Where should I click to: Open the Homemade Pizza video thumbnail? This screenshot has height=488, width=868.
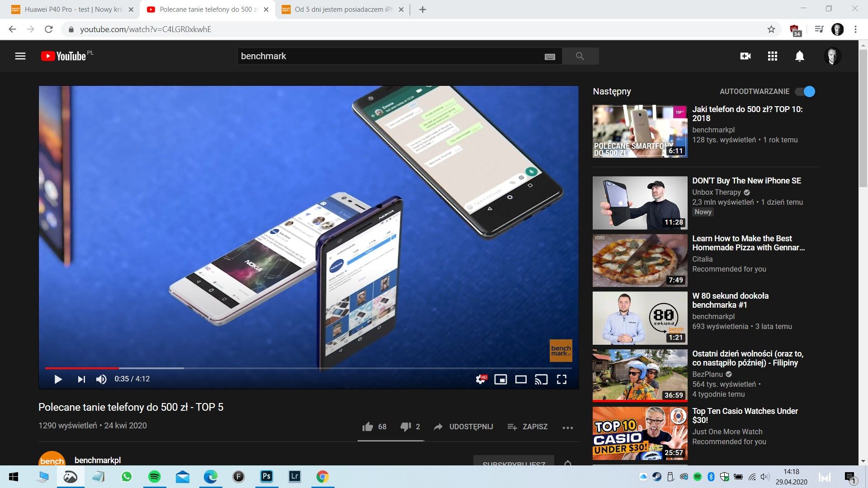(x=640, y=260)
